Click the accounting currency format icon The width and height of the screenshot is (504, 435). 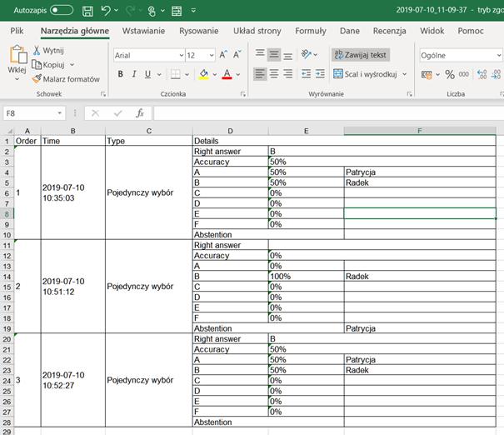coord(427,75)
